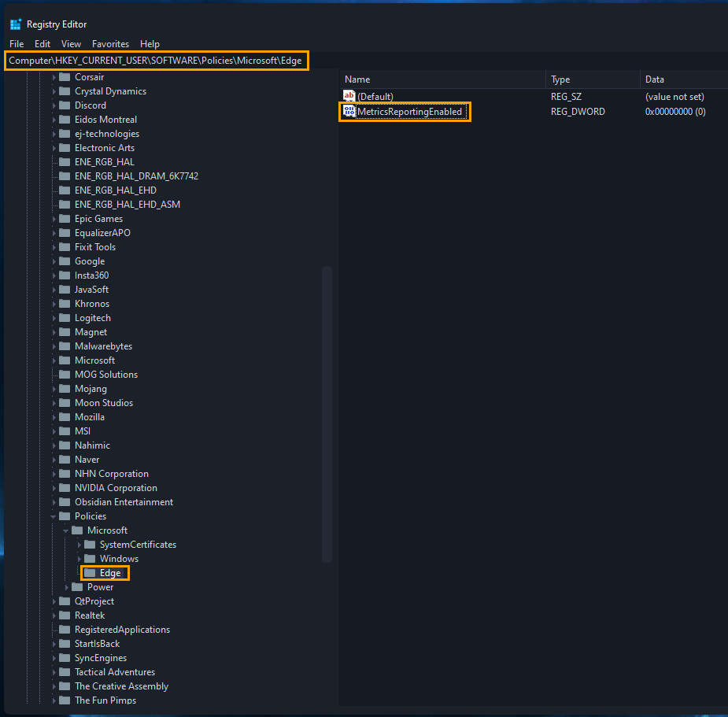Click the Nahimic folder icon
The width and height of the screenshot is (728, 717).
point(65,445)
